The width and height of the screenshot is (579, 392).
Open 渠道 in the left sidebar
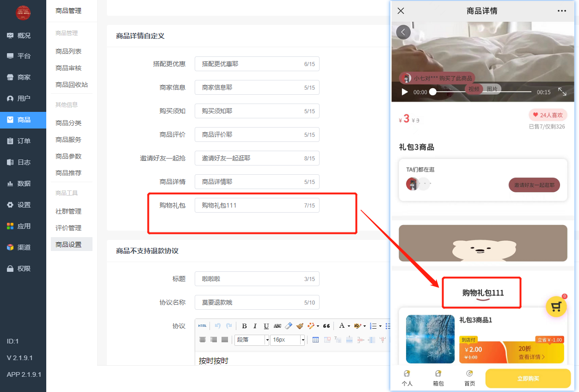tap(23, 247)
